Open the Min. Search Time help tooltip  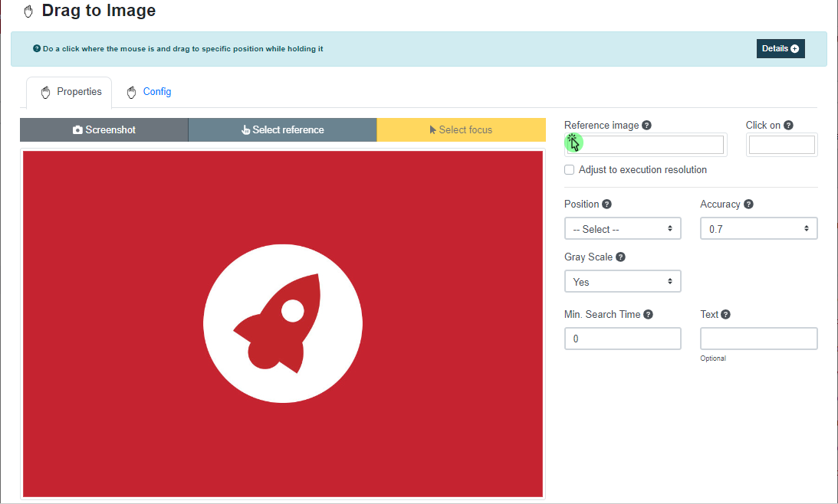(x=648, y=314)
